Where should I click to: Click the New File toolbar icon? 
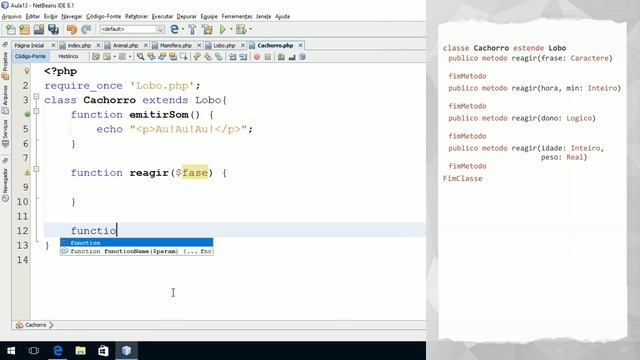[11, 29]
